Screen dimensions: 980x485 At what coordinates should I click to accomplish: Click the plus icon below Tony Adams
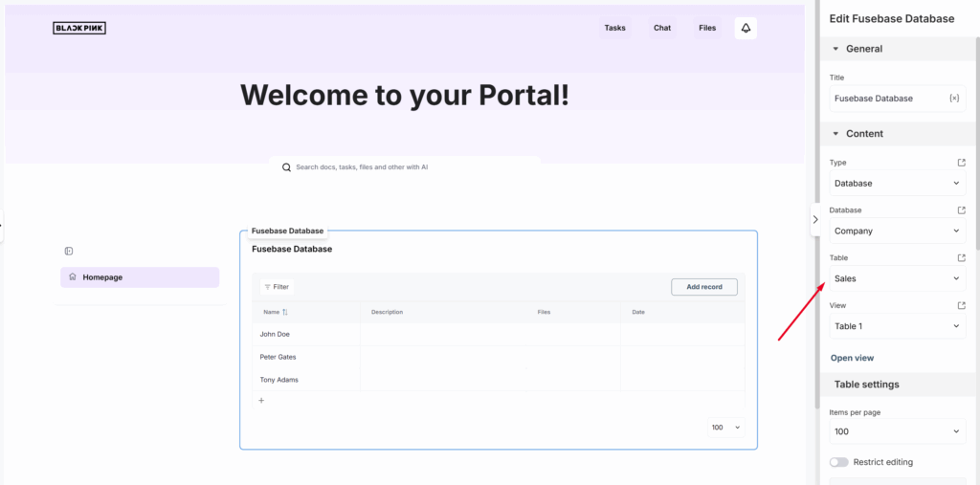pos(261,401)
